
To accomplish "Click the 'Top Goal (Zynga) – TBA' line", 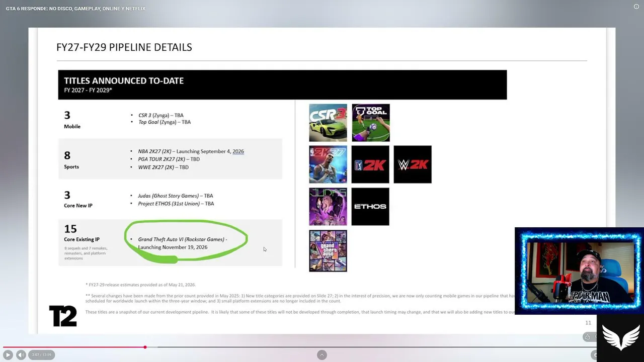I will point(165,122).
